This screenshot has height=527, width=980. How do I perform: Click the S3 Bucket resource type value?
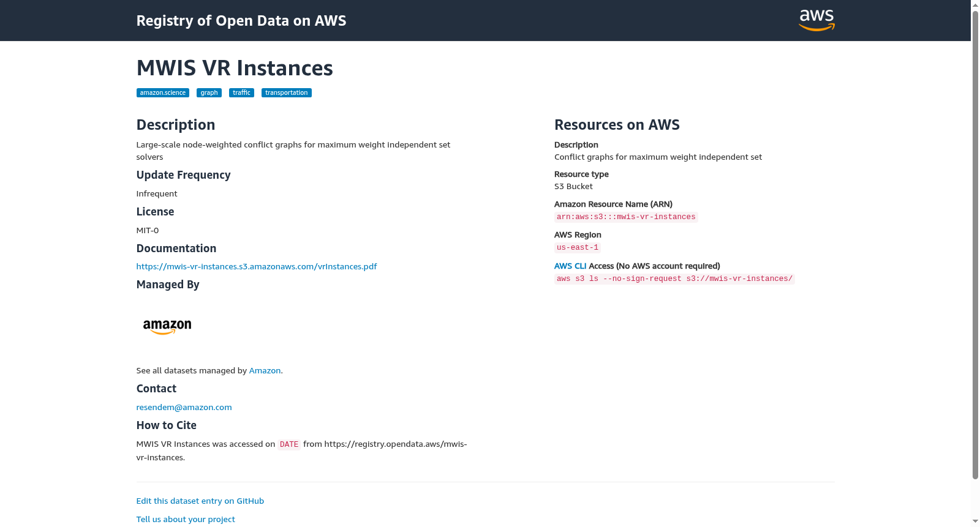pos(573,187)
